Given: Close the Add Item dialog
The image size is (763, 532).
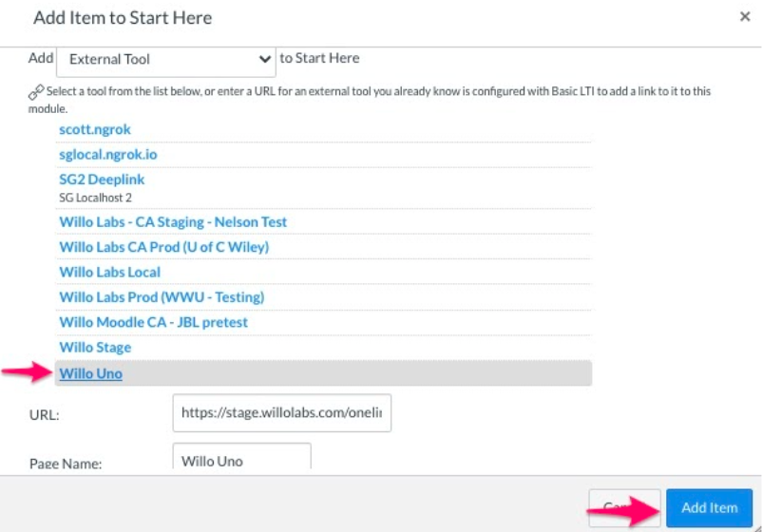Looking at the screenshot, I should (745, 16).
